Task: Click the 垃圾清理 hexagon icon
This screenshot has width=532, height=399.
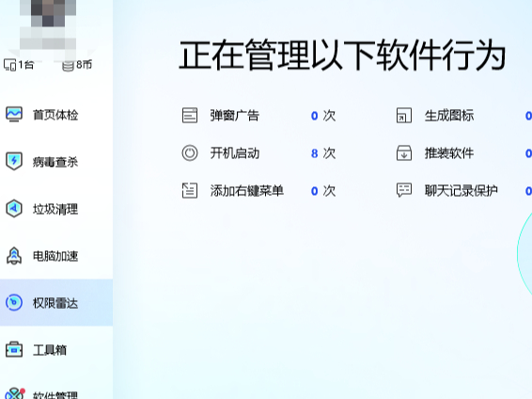Action: click(14, 208)
